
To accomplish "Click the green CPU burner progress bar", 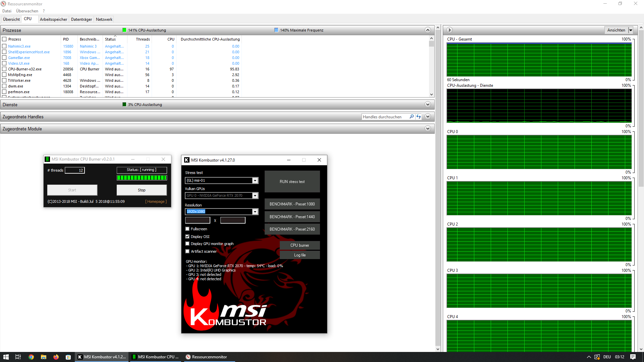I will (142, 178).
